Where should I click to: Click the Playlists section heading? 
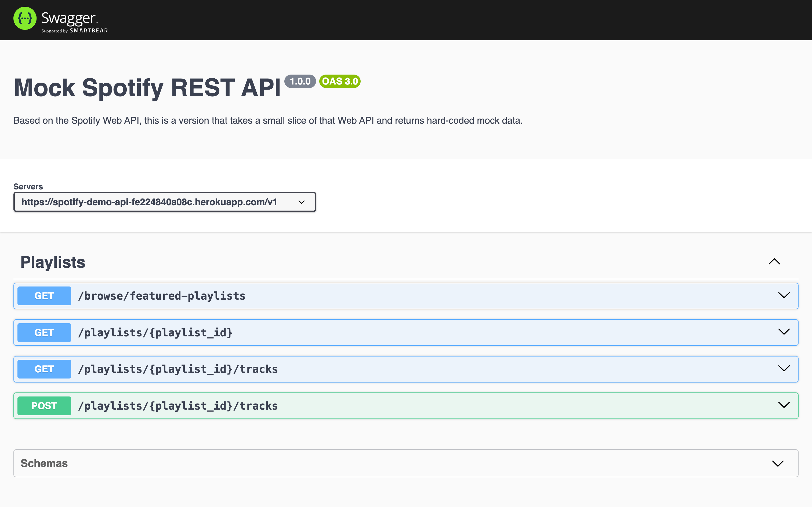tap(52, 262)
